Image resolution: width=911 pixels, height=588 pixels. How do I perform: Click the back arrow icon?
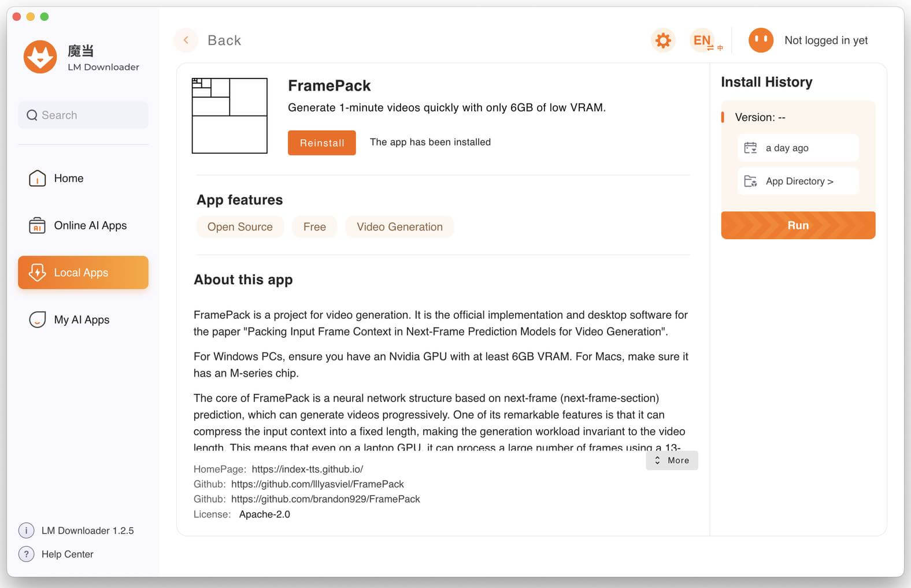click(186, 40)
